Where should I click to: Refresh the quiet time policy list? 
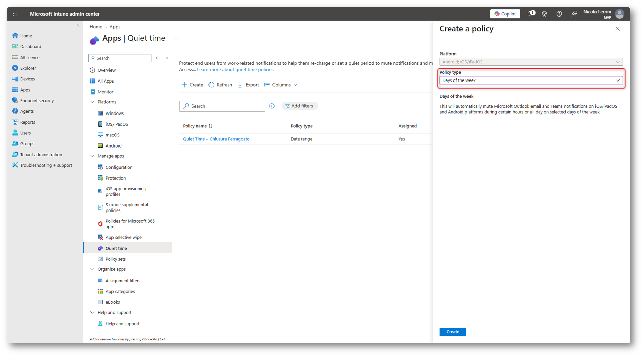pyautogui.click(x=220, y=85)
